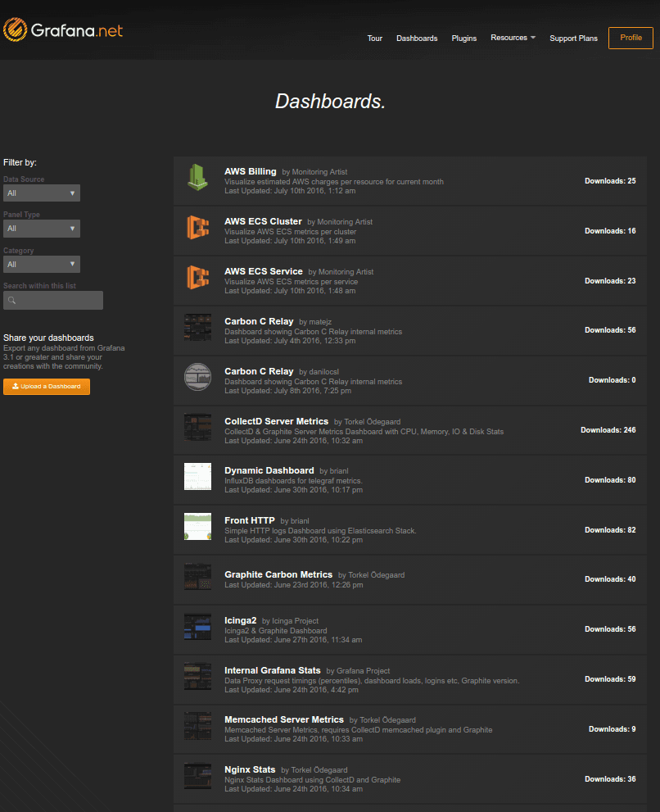Open Carbon C Relay by matejz title
This screenshot has width=660, height=812.
click(259, 321)
